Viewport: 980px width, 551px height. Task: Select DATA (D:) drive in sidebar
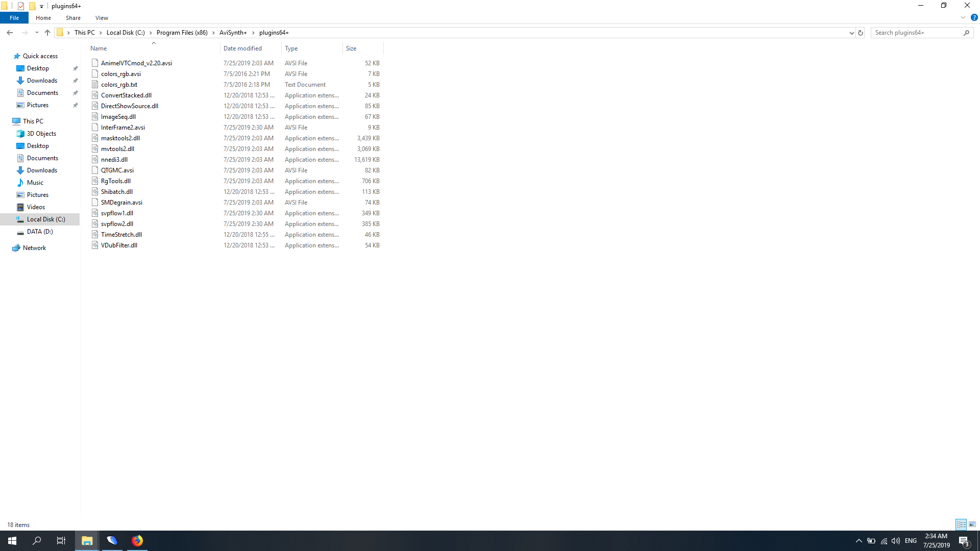tap(40, 232)
